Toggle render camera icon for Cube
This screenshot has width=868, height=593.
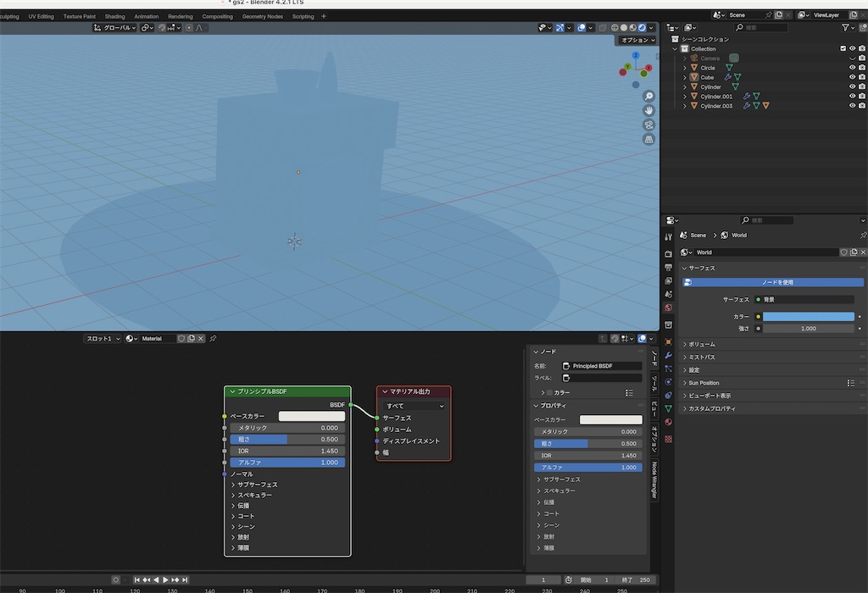point(862,77)
